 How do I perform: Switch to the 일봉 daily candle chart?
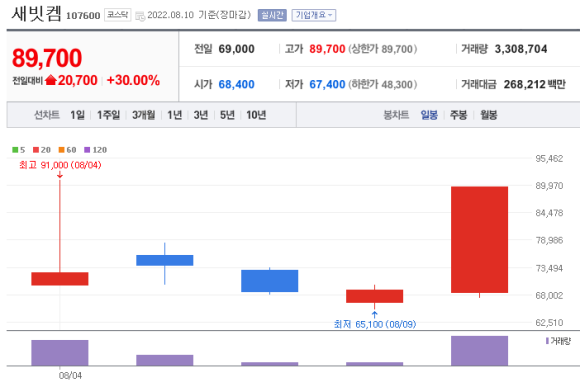coord(429,115)
